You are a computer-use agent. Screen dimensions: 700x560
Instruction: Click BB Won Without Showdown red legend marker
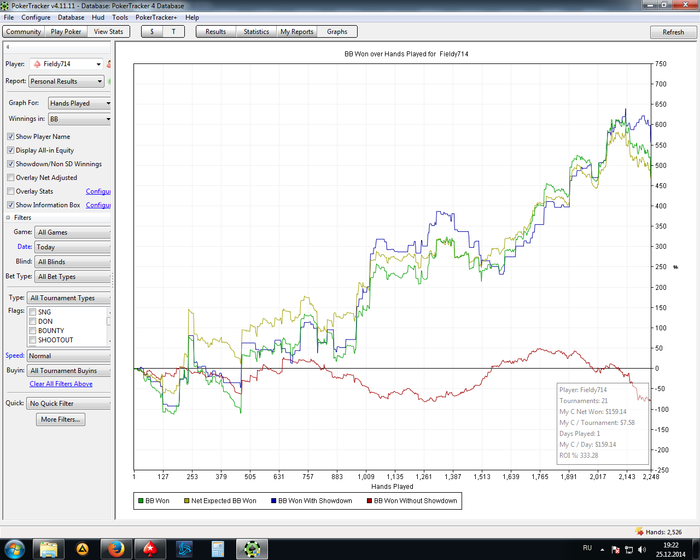(x=369, y=501)
